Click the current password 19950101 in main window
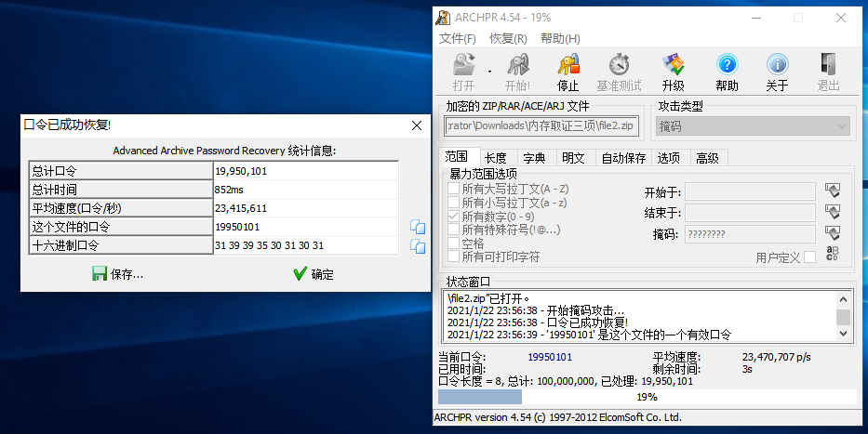The width and height of the screenshot is (868, 434). [x=550, y=357]
